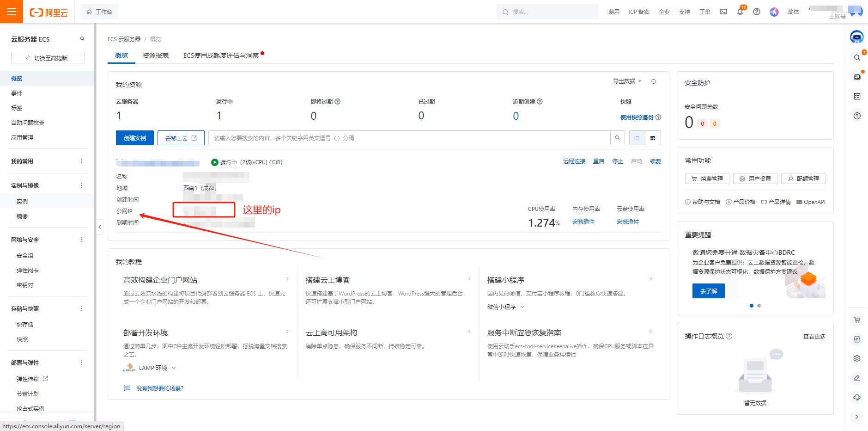Open the search icon in right sidebar

point(857,57)
